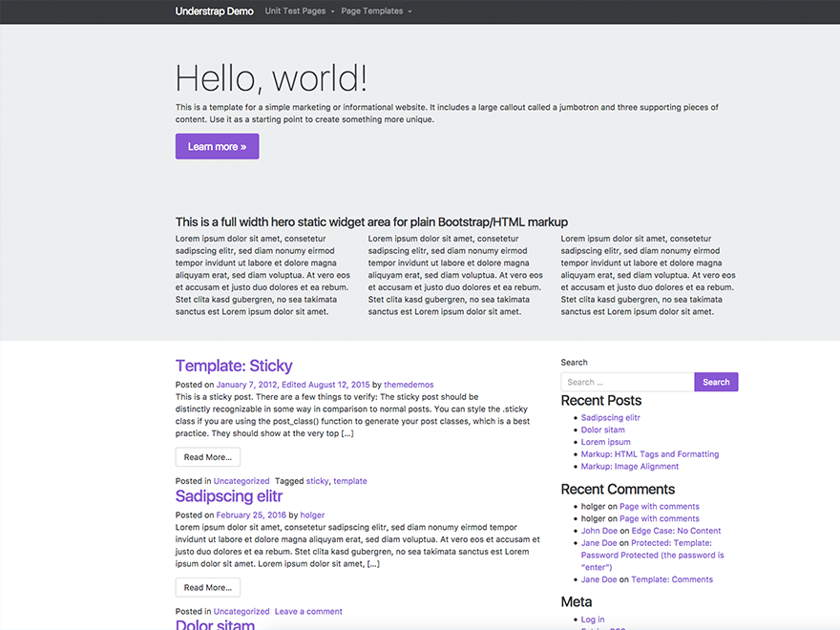The width and height of the screenshot is (840, 630).
Task: Click the Log in link under Meta
Action: coord(592,619)
